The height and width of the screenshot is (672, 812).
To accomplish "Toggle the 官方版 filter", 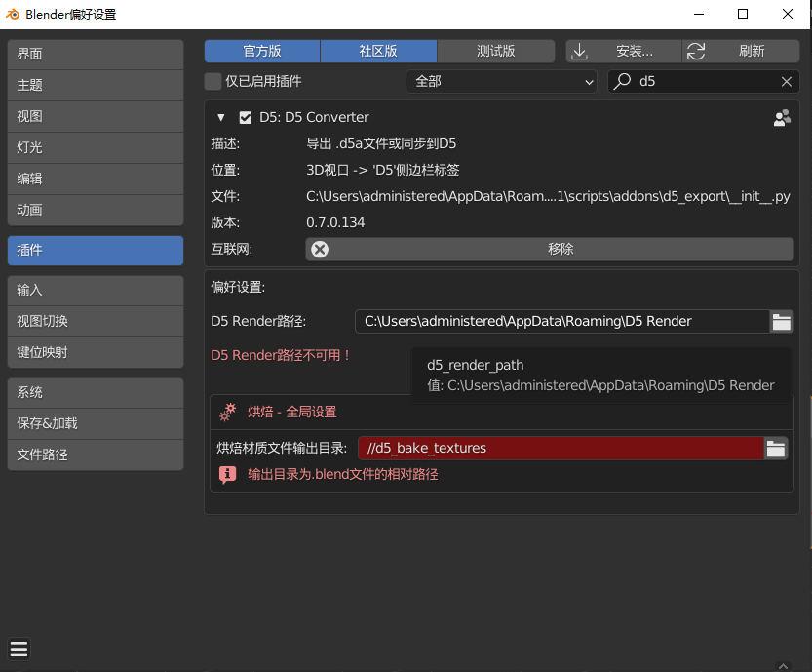I will [262, 52].
